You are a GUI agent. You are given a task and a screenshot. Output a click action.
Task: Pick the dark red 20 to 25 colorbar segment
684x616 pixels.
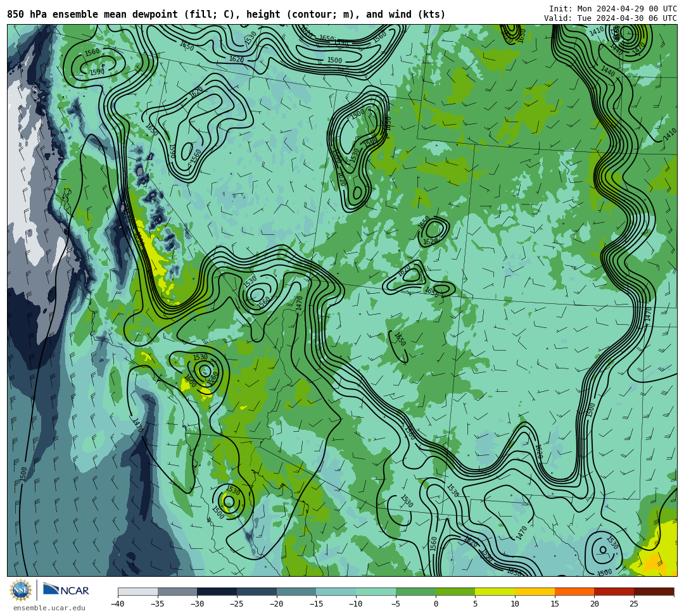click(614, 591)
